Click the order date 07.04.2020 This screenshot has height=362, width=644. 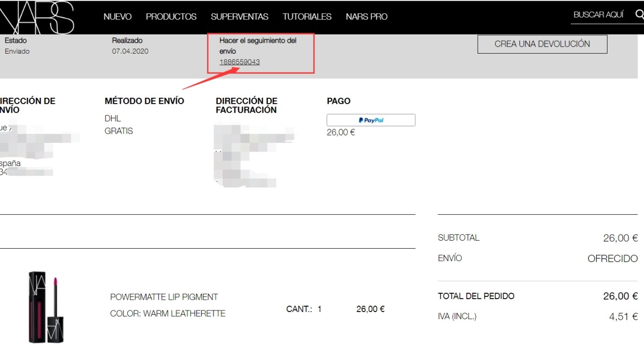[130, 52]
